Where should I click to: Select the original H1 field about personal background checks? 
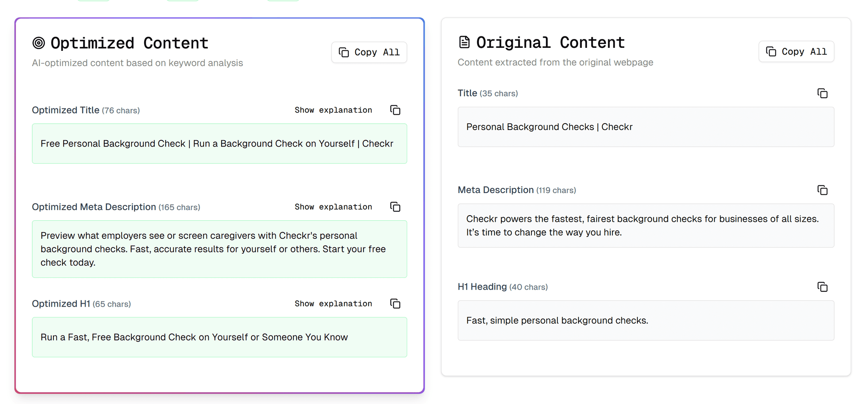pyautogui.click(x=645, y=321)
